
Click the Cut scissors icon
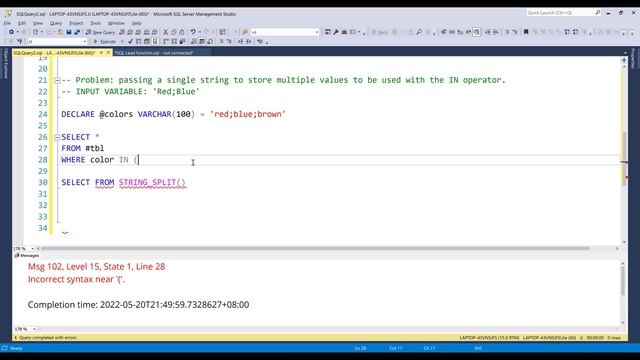tap(165, 32)
